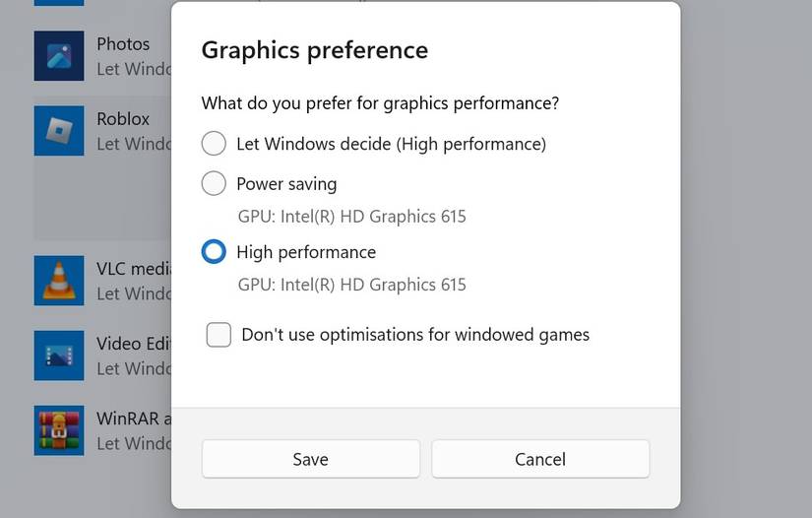Click the GPU text under High performance
Image resolution: width=812 pixels, height=518 pixels.
(x=351, y=286)
